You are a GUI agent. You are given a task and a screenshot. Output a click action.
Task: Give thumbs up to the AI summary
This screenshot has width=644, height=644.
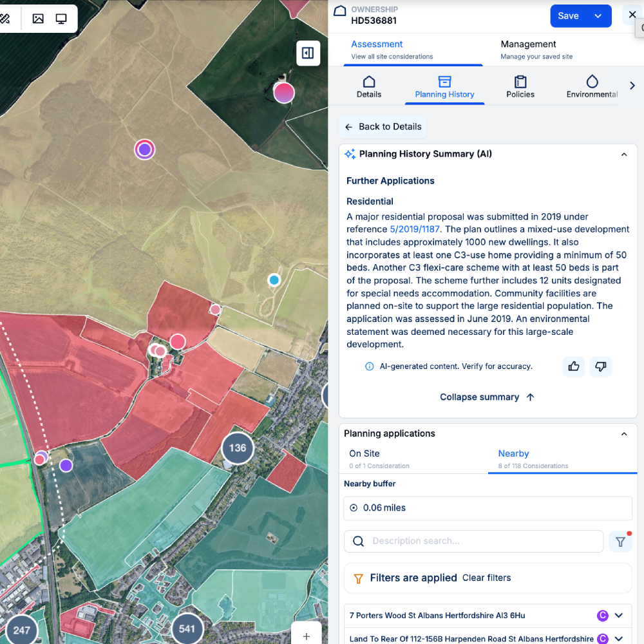click(x=573, y=366)
